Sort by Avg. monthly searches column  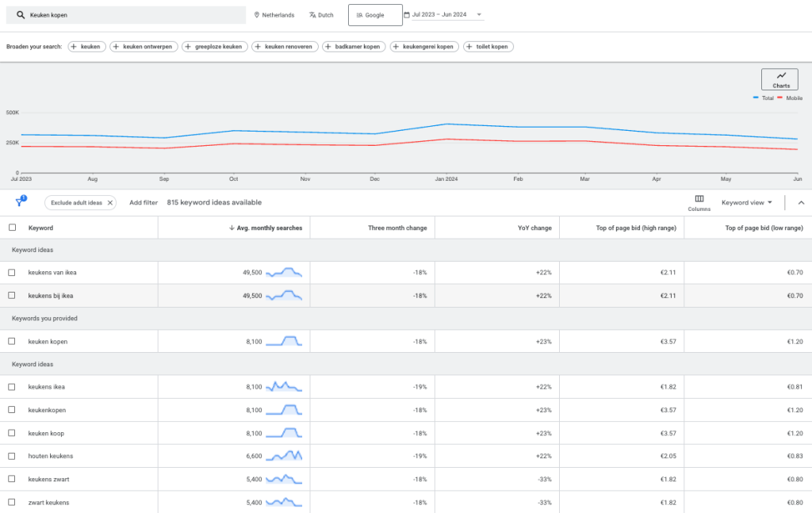point(266,228)
